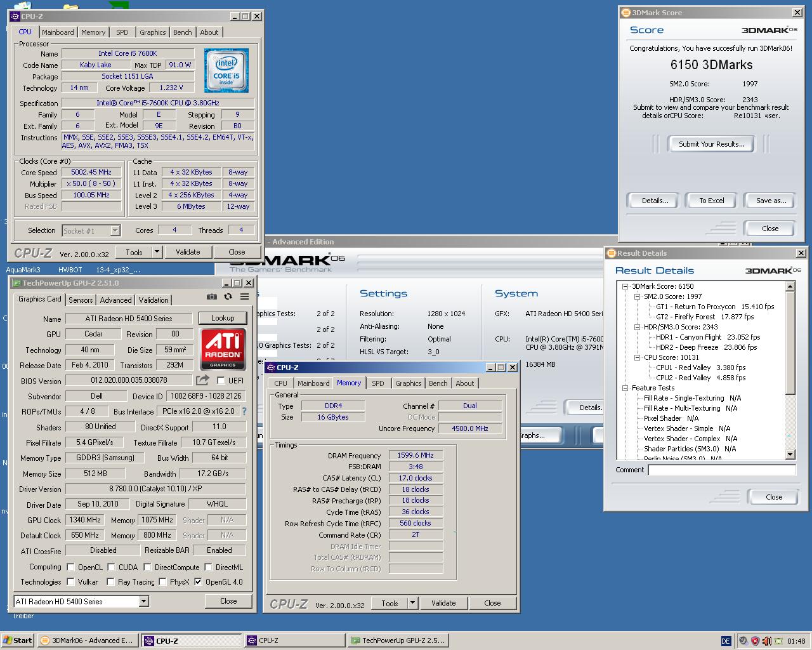Viewport: 812px width, 650px height.
Task: Click the Intel Core i5 logo badge
Action: (x=226, y=70)
